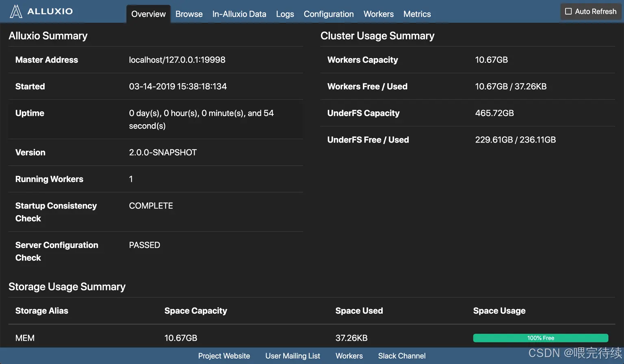Open the User Mailing List link
Viewport: 624px width, 364px height.
click(x=292, y=356)
